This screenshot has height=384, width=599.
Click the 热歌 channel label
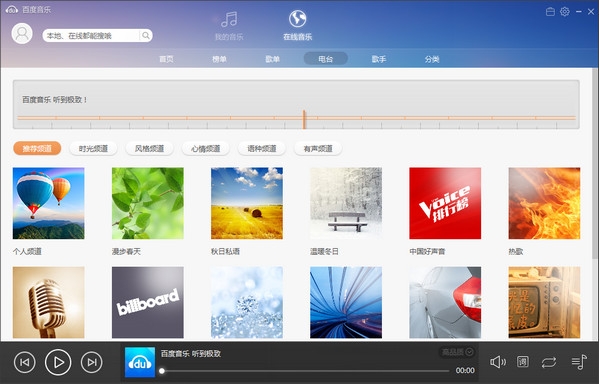pos(516,251)
